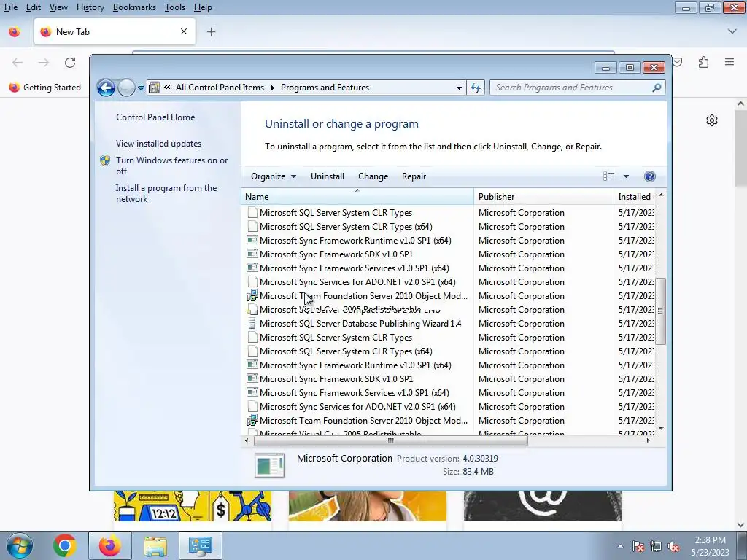
Task: Launch Google Chrome from the taskbar
Action: (65, 545)
